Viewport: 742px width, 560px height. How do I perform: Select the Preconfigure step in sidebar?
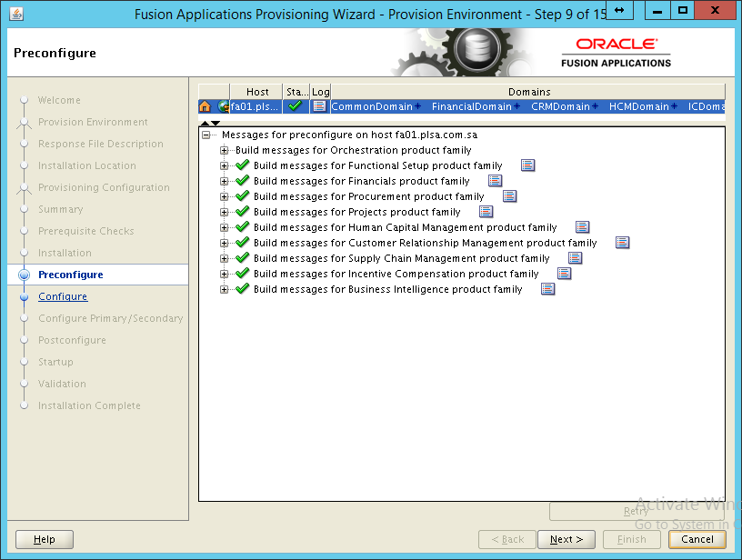pos(71,275)
